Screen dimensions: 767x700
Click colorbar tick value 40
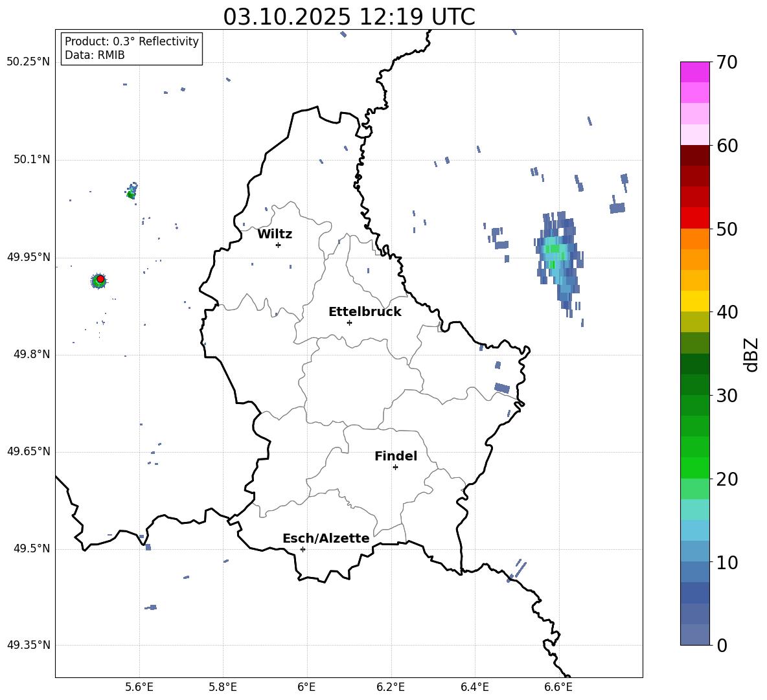[727, 312]
